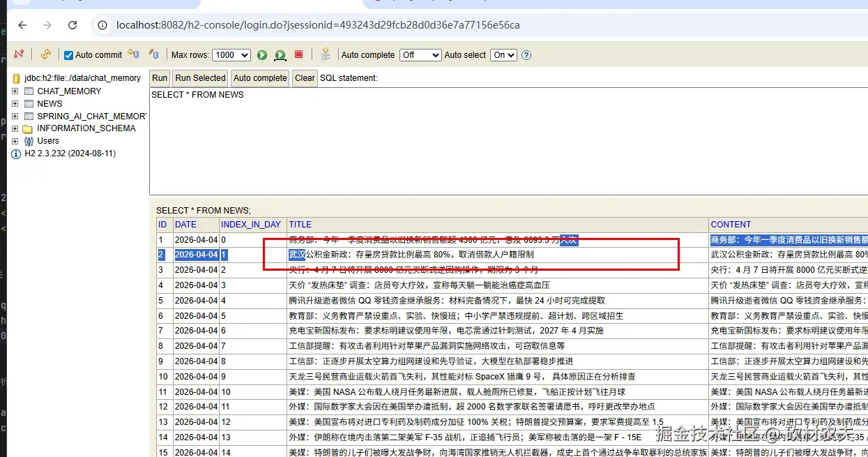Click the jdbc:h2:file database connection entry
Viewport: 868px width, 457px height.
(x=82, y=78)
